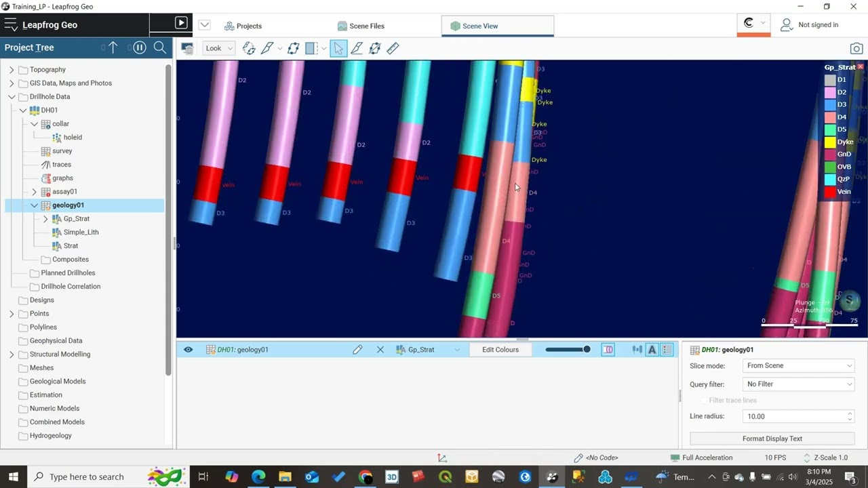868x488 pixels.
Task: Open the Gp_Strat colouring dropdown
Action: (428, 350)
